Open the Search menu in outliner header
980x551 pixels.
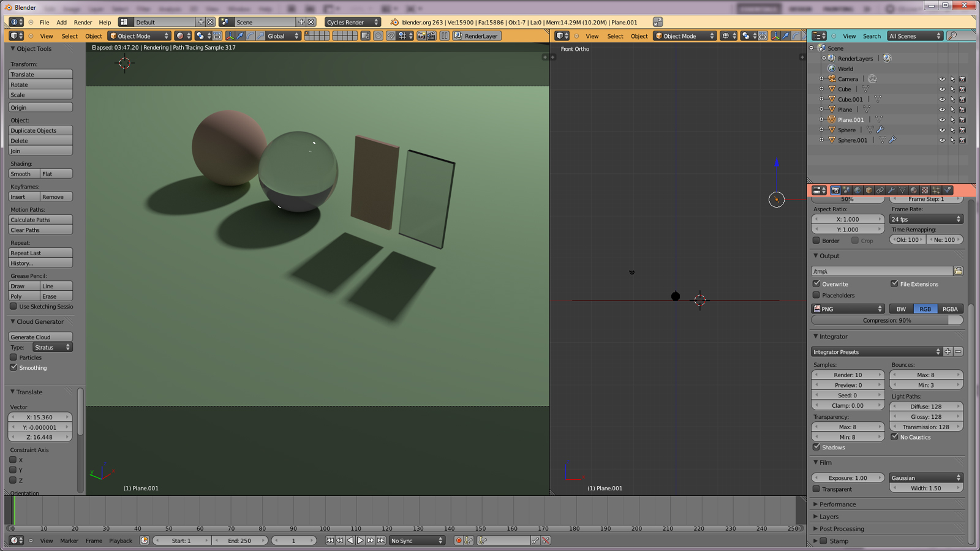click(x=872, y=36)
